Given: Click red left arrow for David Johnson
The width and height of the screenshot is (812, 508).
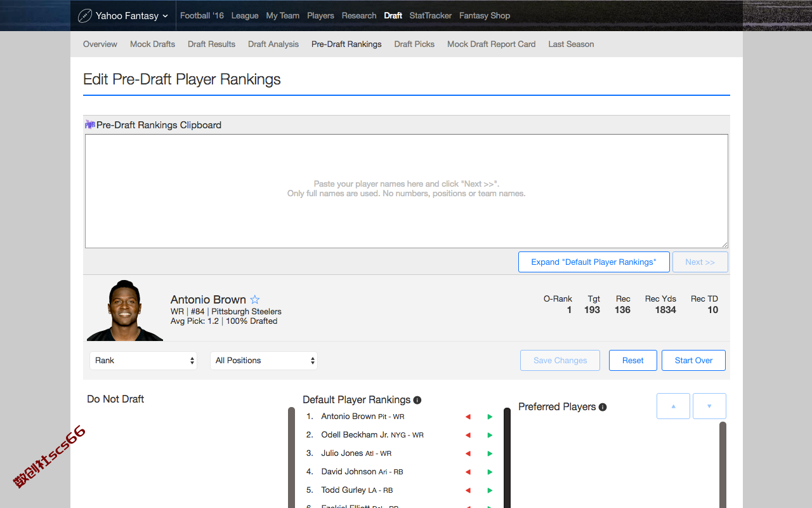Looking at the screenshot, I should point(468,472).
